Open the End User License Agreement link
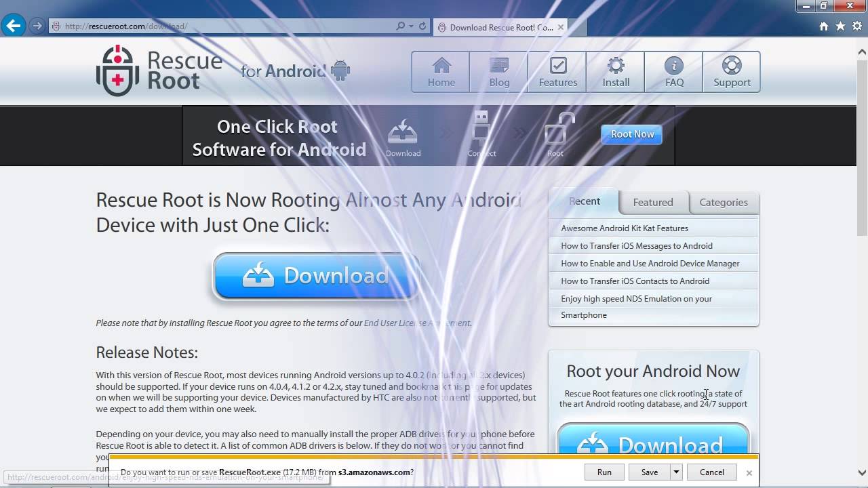This screenshot has width=868, height=488. tap(418, 323)
